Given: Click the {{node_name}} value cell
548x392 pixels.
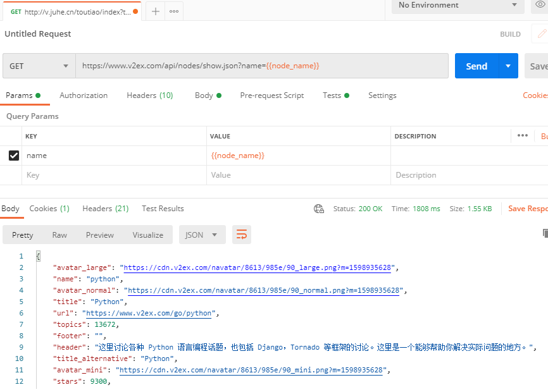Looking at the screenshot, I should [299, 156].
